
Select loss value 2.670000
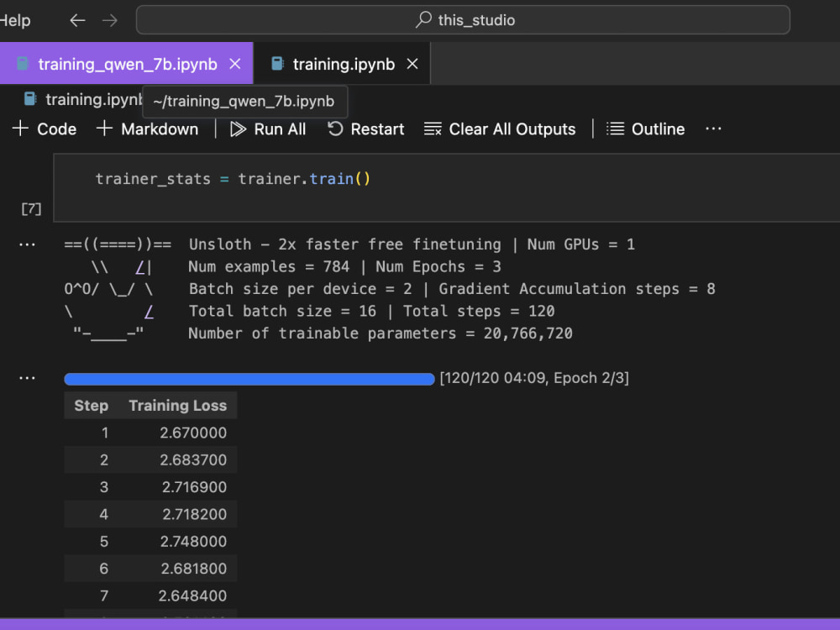193,433
